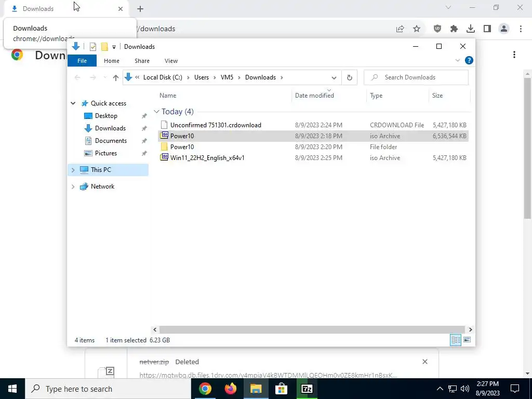Viewport: 532px width, 399px height.
Task: Switch to Large icons view layout
Action: (x=467, y=340)
